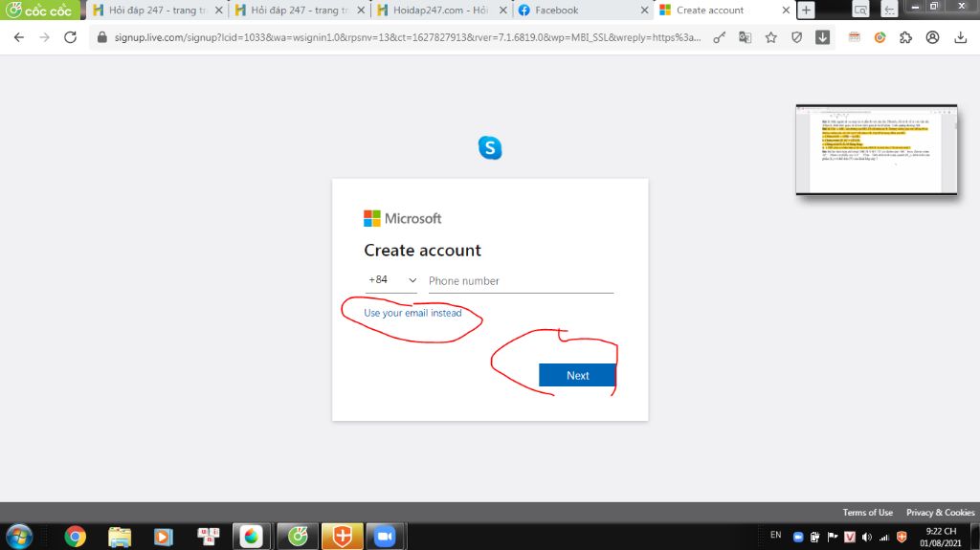This screenshot has width=980, height=550.
Task: Go back to the previous page
Action: [19, 37]
